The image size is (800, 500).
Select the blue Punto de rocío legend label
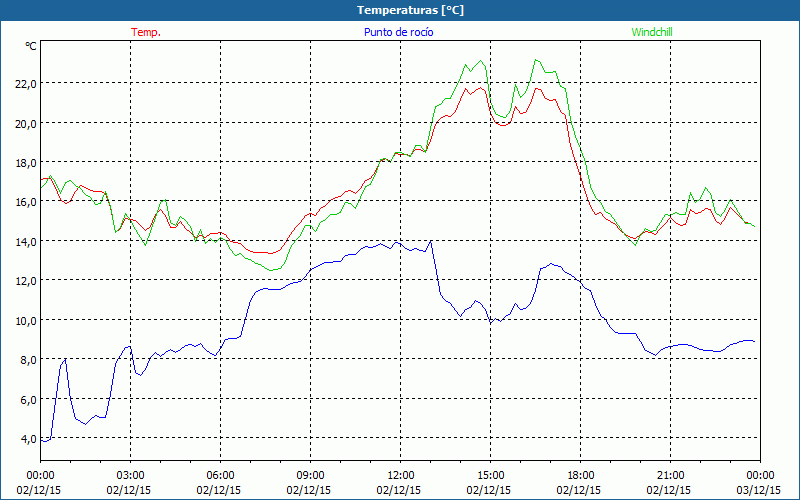(398, 32)
